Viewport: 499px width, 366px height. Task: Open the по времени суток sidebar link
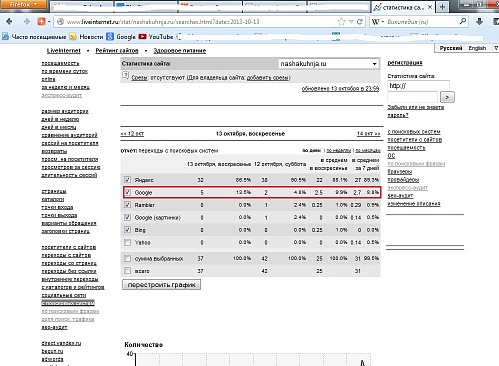point(64,71)
